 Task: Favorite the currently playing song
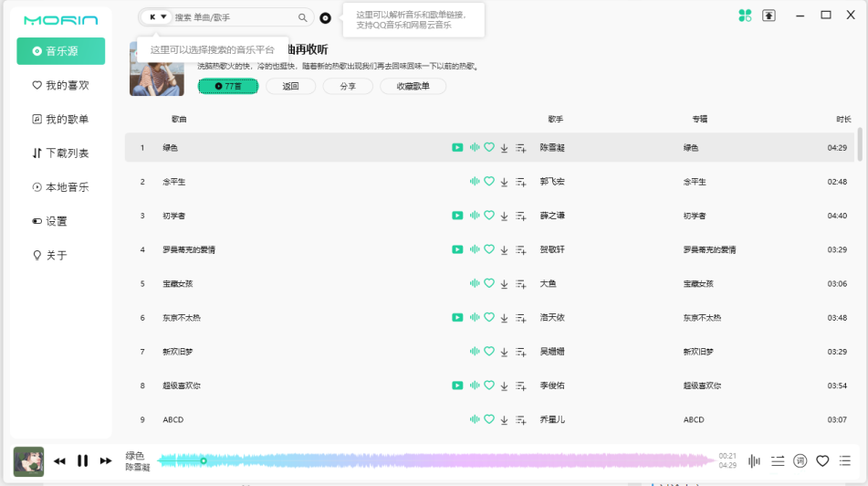coord(822,461)
